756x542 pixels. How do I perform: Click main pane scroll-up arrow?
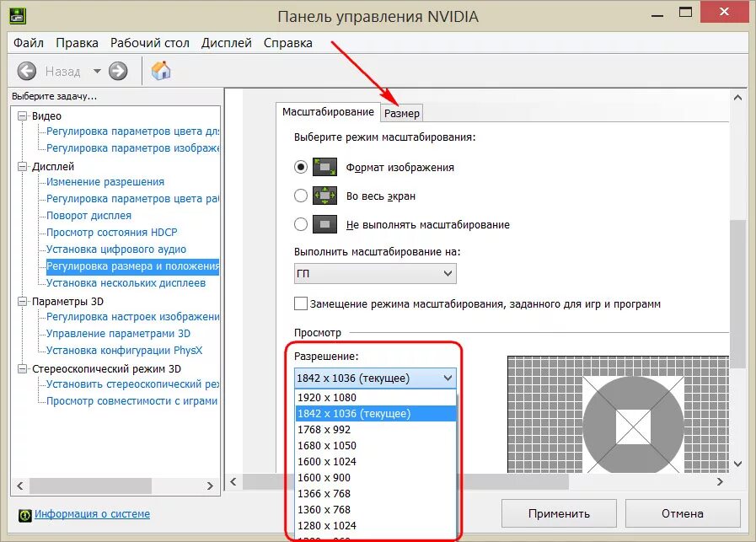737,98
